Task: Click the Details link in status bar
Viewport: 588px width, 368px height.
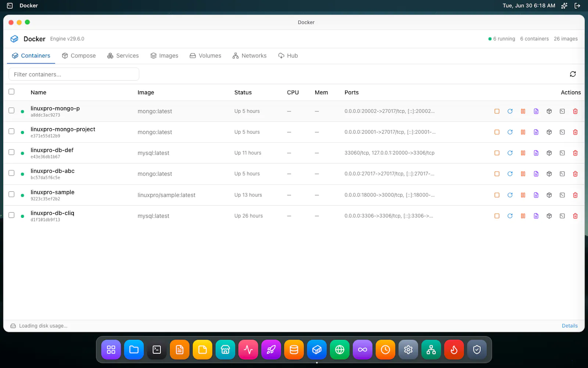Action: pos(570,326)
